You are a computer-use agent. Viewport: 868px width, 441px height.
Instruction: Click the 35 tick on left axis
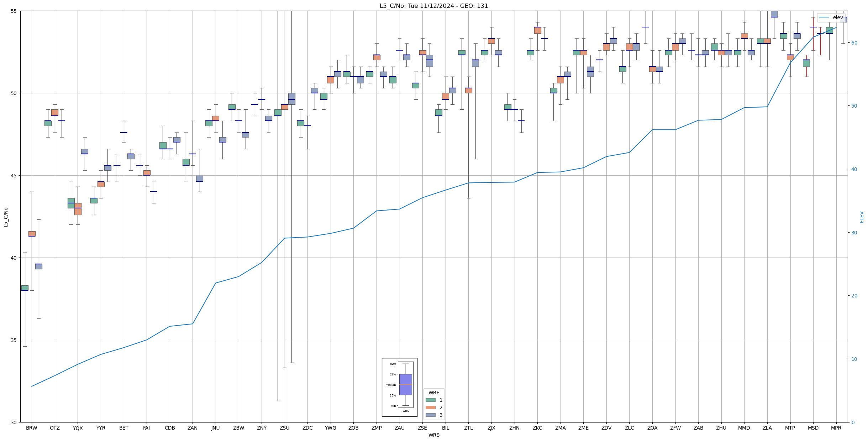pos(14,340)
